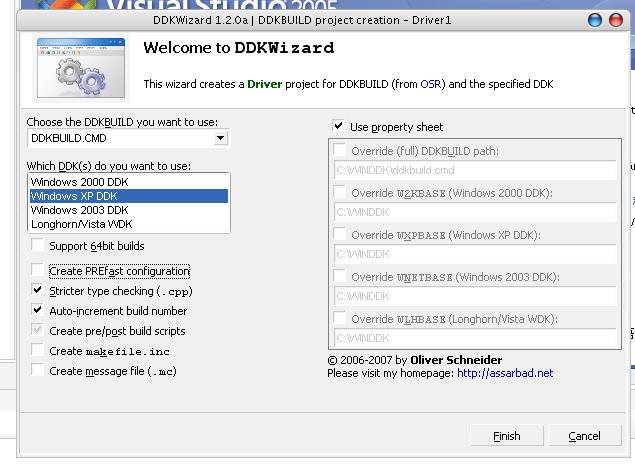Image resolution: width=635 pixels, height=465 pixels.
Task: Select Longhorn/Vista WDK in the list
Action: click(129, 224)
